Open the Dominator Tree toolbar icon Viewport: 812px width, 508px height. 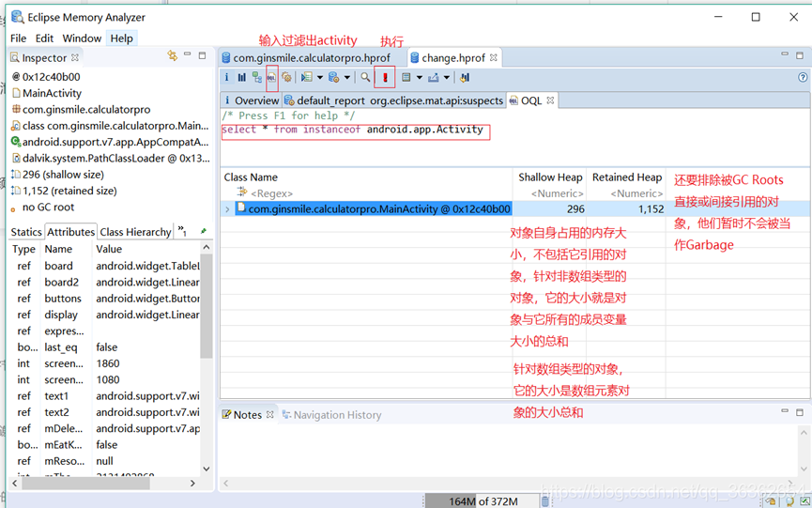tap(257, 77)
